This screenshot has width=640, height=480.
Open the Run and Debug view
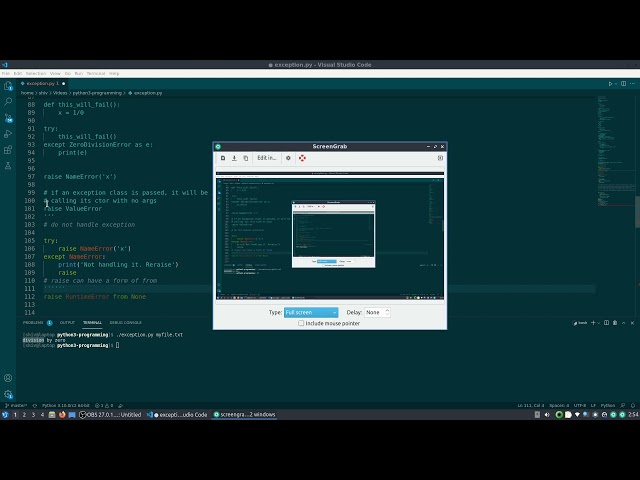(8, 134)
